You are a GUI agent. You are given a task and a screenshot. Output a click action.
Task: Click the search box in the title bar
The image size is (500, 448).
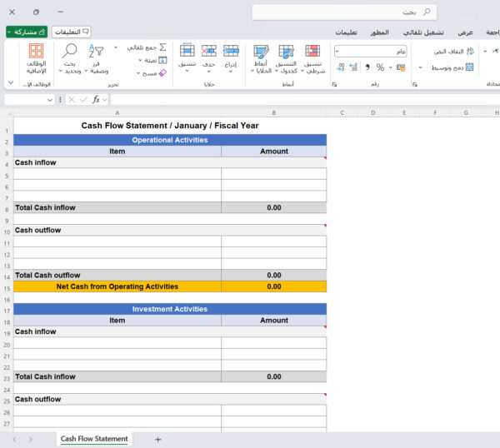tap(345, 12)
